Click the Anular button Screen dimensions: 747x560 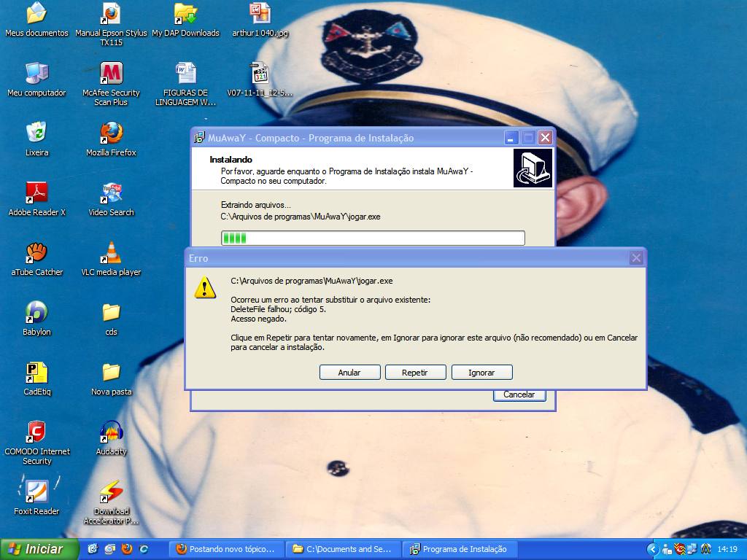tap(349, 373)
